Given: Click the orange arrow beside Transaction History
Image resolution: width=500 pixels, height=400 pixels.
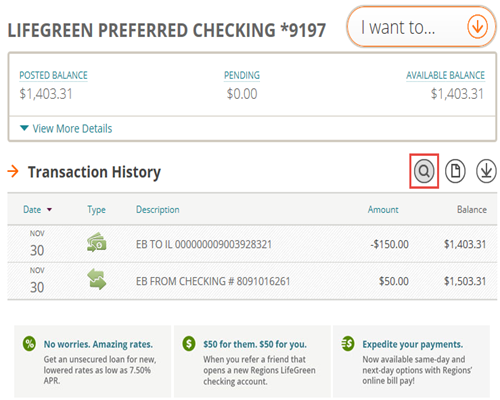Looking at the screenshot, I should (x=13, y=171).
